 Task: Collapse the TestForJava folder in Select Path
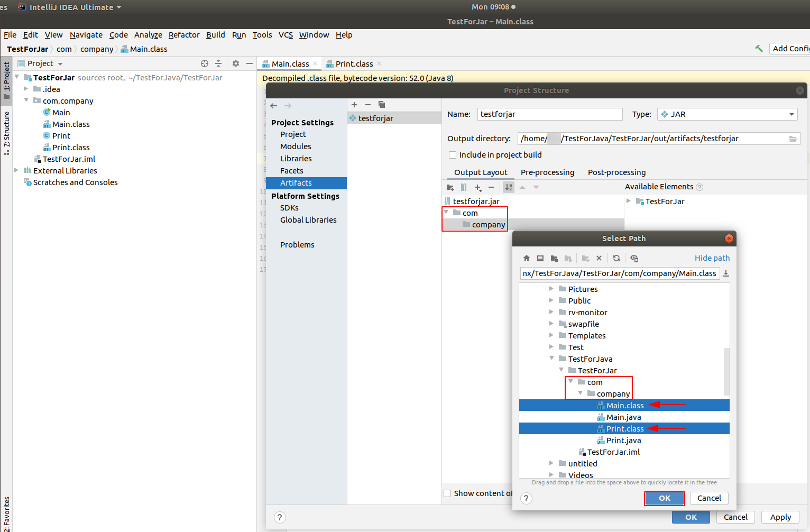coord(551,359)
